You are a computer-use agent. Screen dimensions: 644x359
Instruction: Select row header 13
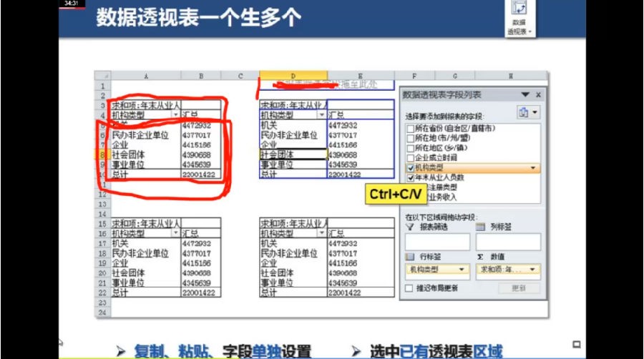(102, 204)
